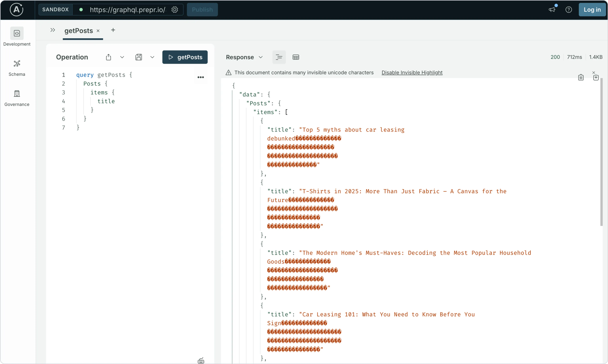Run the getPosts query
608x364 pixels.
coord(185,57)
